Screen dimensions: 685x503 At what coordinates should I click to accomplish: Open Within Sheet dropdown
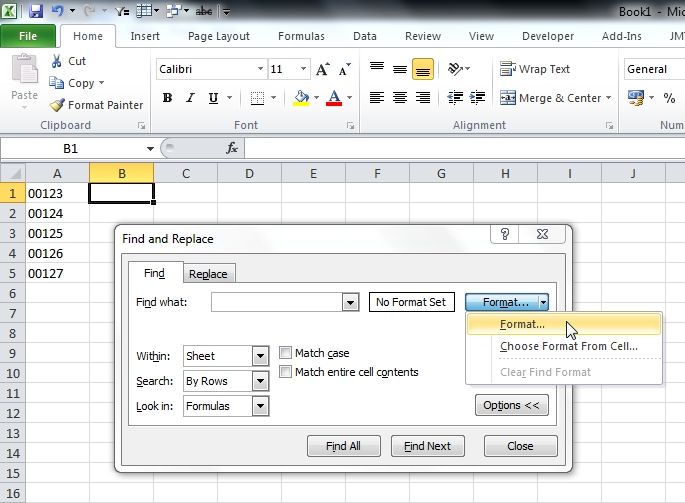260,356
